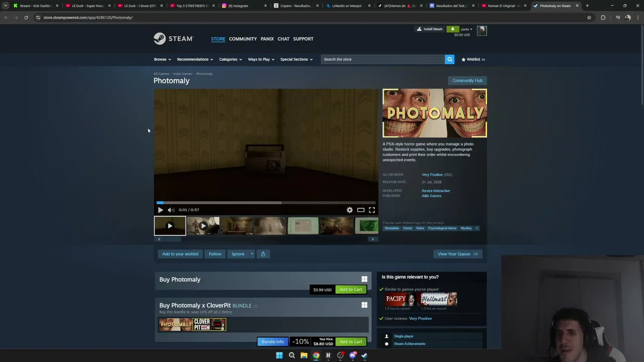
Task: Close the Photomaly on Steam tab
Action: pos(577,6)
